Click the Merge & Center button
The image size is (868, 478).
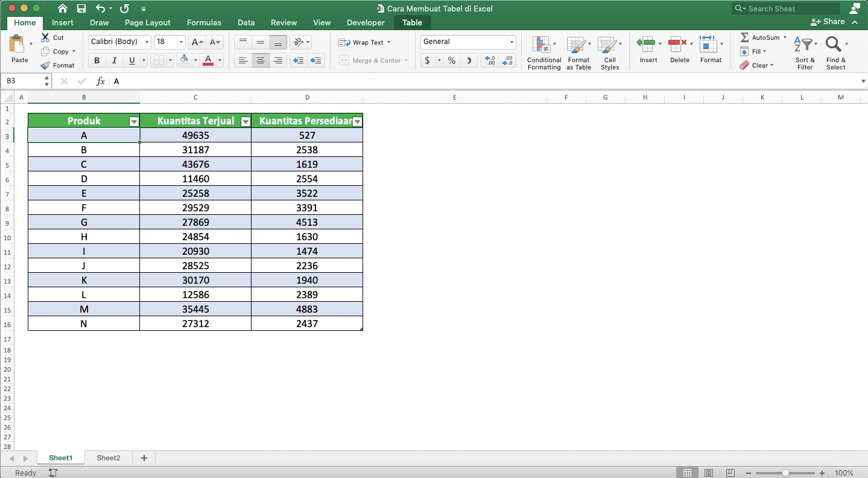pos(373,60)
